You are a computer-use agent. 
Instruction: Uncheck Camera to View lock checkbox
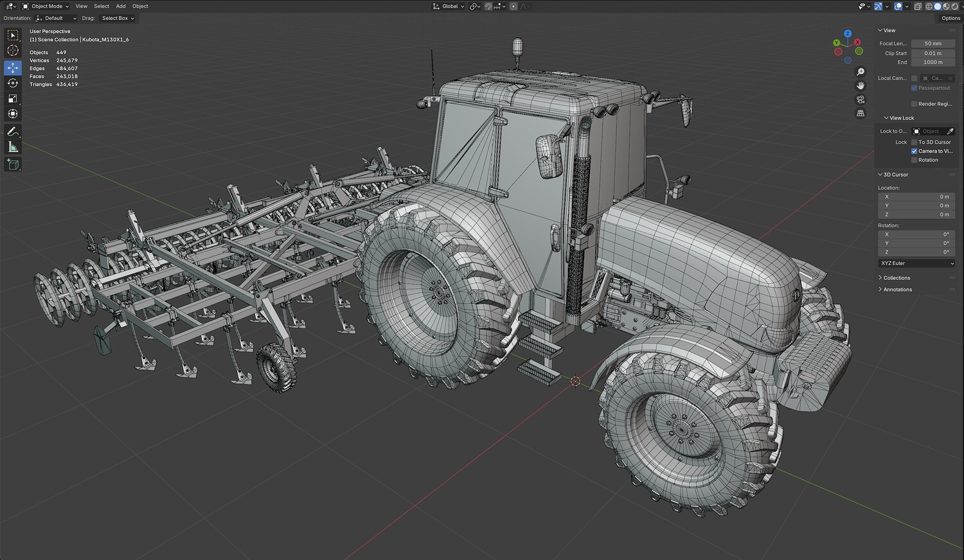point(915,151)
